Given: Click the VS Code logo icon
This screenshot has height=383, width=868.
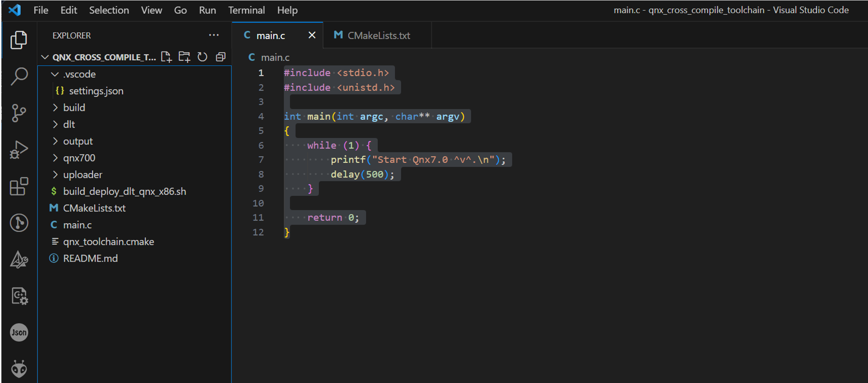Looking at the screenshot, I should click(x=15, y=10).
